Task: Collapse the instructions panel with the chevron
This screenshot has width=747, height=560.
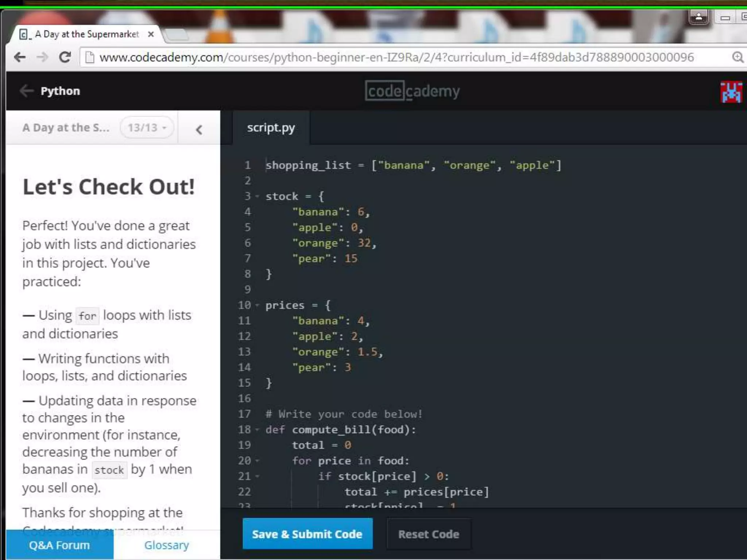Action: pos(199,129)
